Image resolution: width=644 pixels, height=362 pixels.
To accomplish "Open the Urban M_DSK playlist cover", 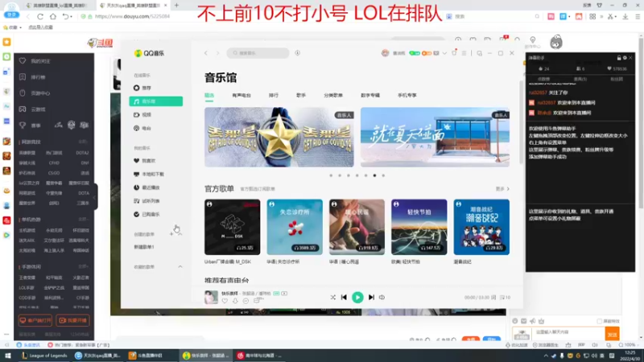I will click(x=233, y=227).
